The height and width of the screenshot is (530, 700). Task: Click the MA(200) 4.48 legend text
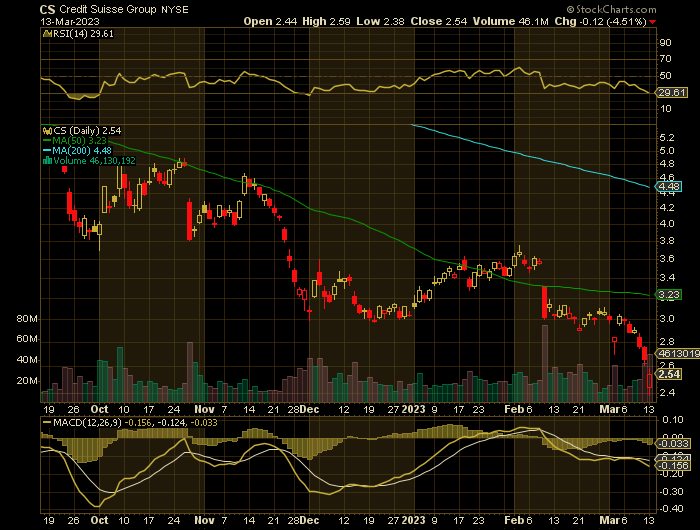pos(82,151)
